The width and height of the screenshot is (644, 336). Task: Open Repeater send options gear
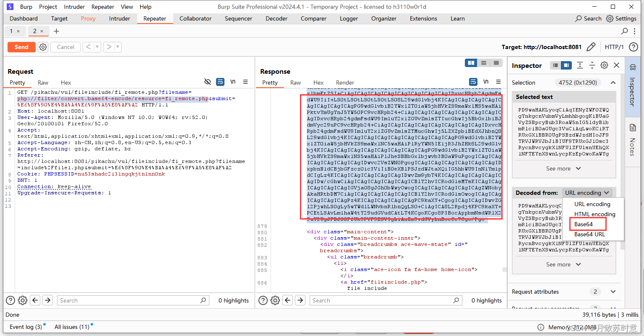point(43,47)
